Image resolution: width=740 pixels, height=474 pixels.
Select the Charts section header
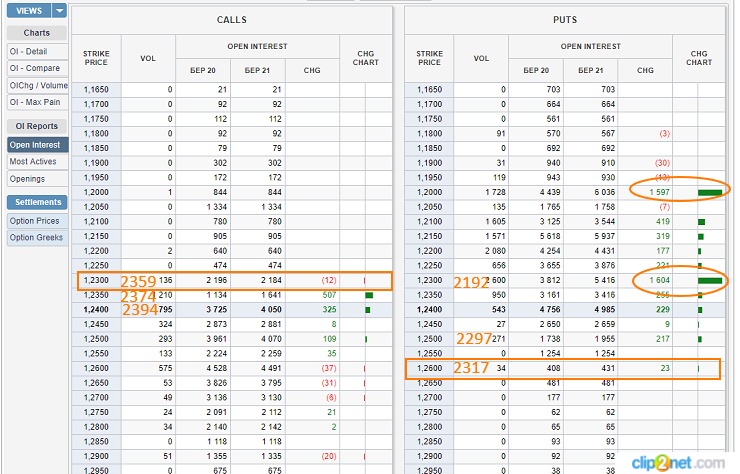coord(37,33)
